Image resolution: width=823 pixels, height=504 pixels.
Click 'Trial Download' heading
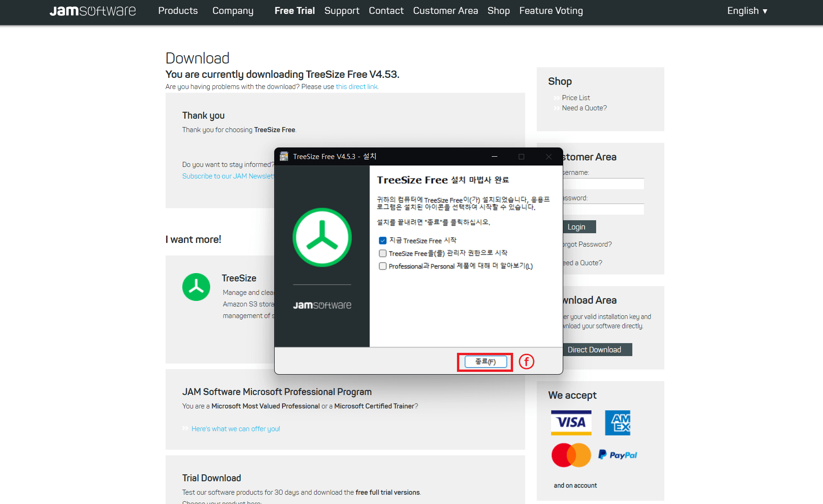(212, 478)
